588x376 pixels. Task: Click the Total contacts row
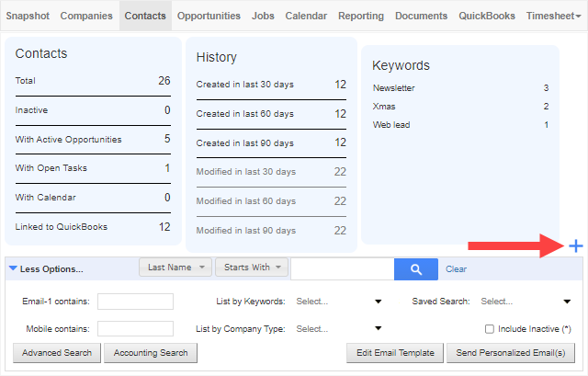click(93, 81)
